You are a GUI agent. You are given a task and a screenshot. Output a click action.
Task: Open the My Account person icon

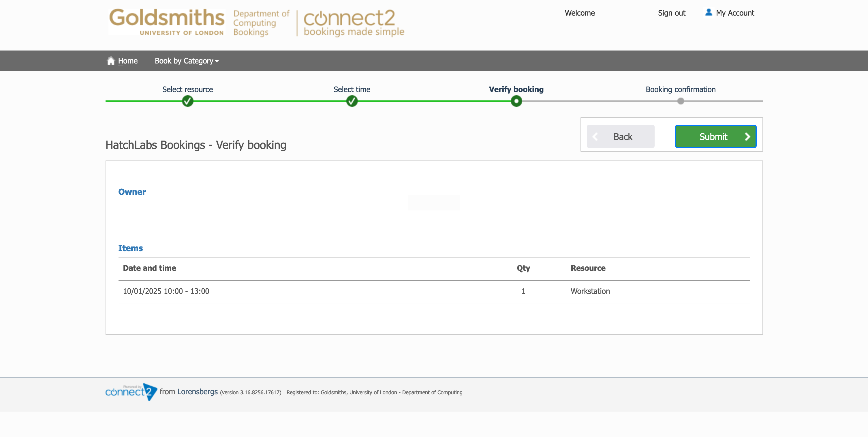[709, 12]
